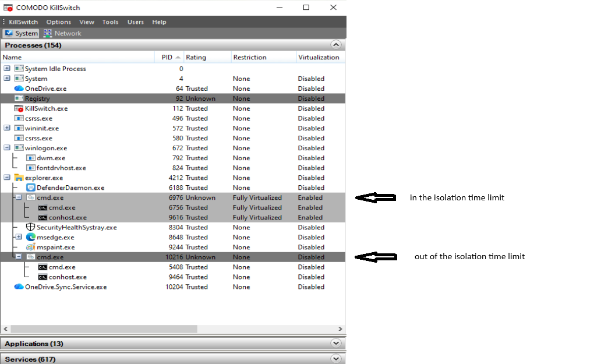This screenshot has width=594, height=364.
Task: Click the COMODO KillSwitch title bar icon
Action: [x=8, y=8]
